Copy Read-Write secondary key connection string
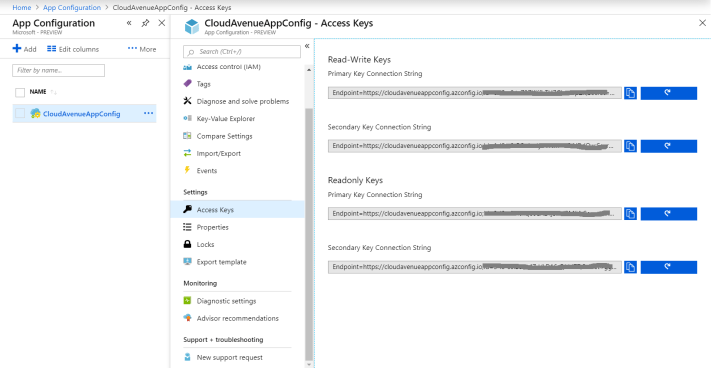 pos(630,146)
